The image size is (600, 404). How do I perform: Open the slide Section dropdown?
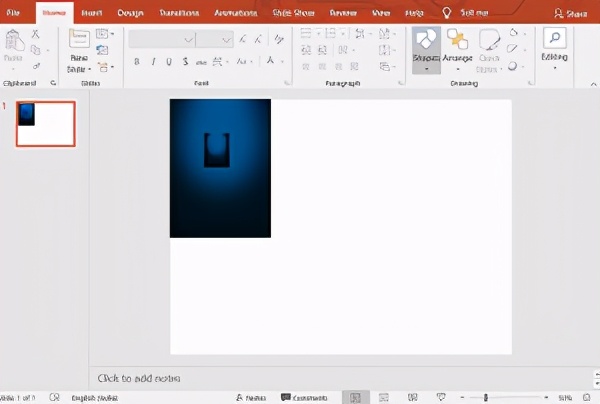coord(105,67)
